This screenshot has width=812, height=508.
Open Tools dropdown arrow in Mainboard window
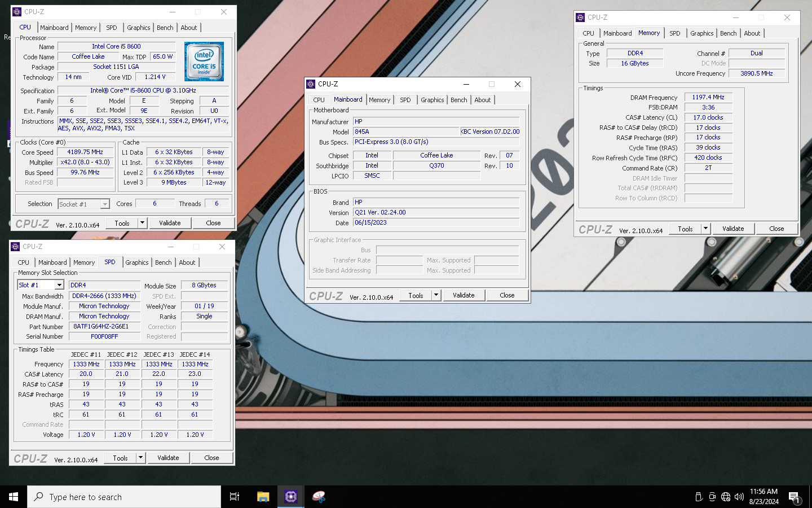436,295
